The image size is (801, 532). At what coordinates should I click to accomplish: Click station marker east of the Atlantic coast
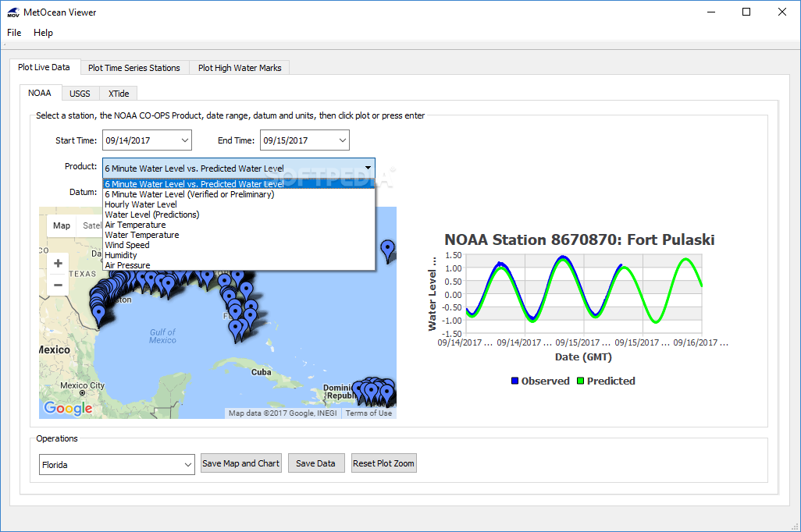(x=388, y=250)
